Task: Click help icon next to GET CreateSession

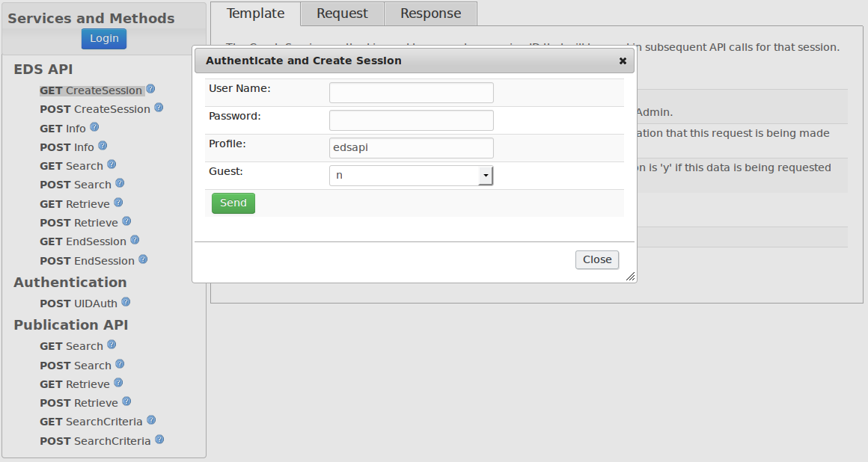Action: pos(150,89)
